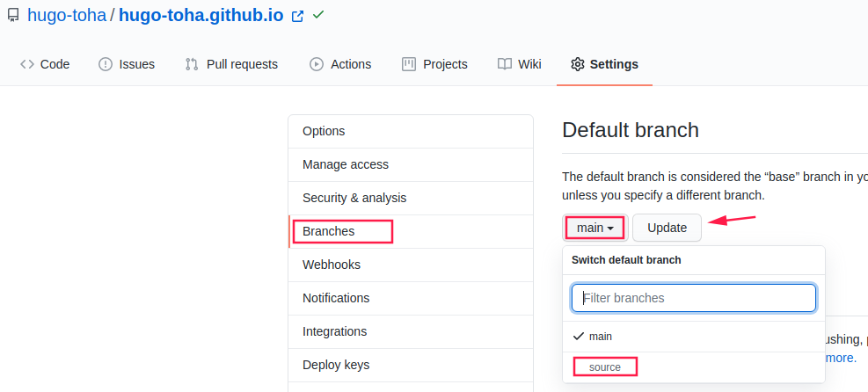Click the green checkmark status icon

(x=317, y=15)
